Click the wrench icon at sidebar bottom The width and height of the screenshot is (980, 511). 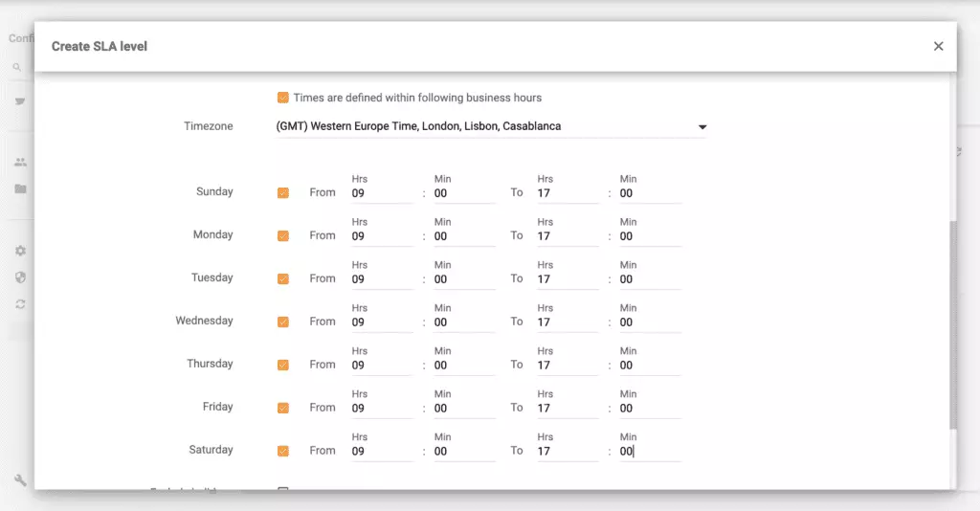point(20,479)
